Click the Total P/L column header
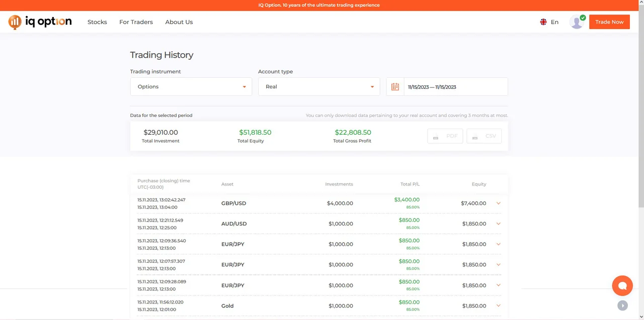This screenshot has width=644, height=320. point(410,184)
